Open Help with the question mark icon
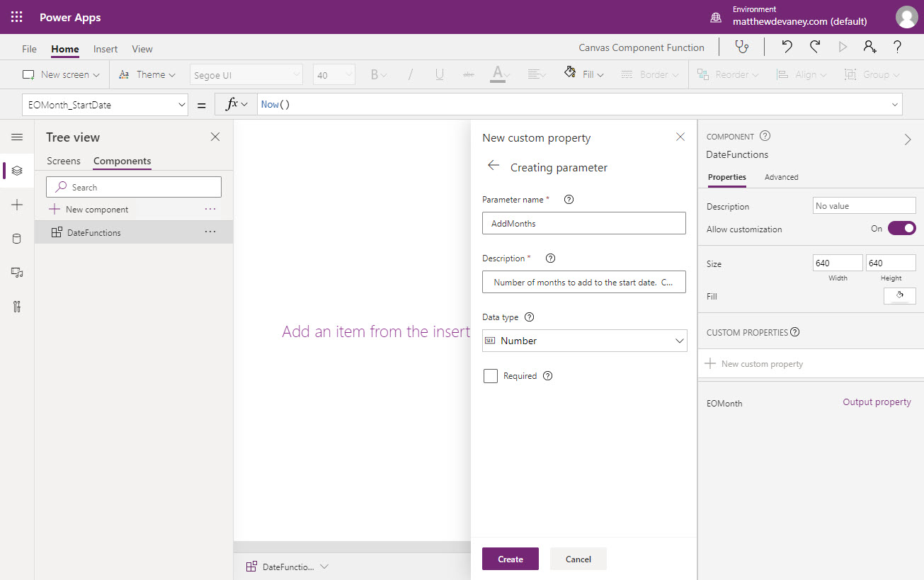The width and height of the screenshot is (924, 580). click(x=896, y=47)
